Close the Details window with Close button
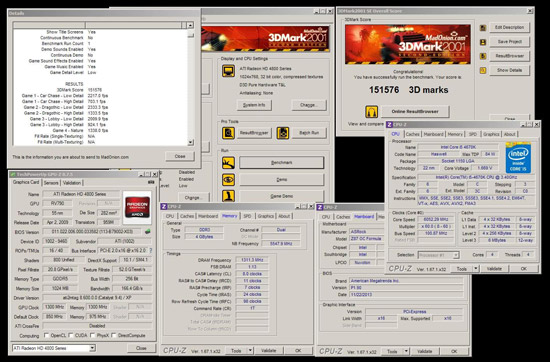 (180, 156)
